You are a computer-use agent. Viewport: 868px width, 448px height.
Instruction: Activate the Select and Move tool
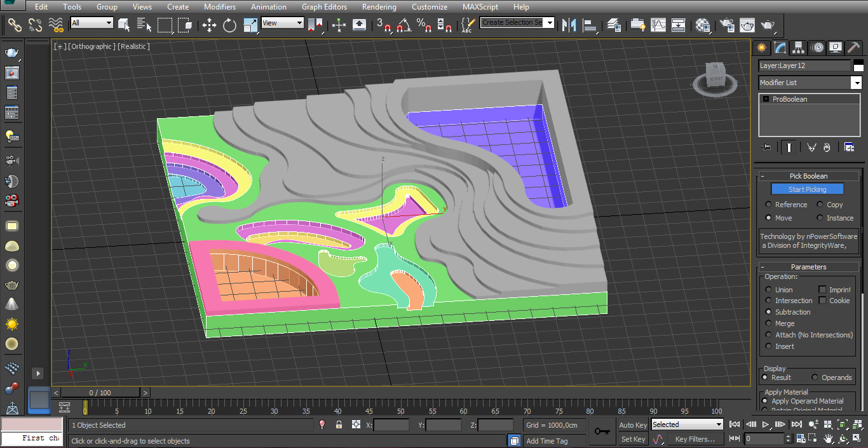[x=209, y=25]
